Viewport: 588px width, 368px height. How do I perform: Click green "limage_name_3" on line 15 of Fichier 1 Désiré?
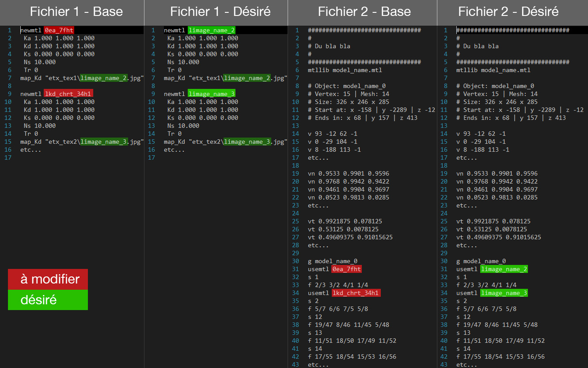coord(248,142)
